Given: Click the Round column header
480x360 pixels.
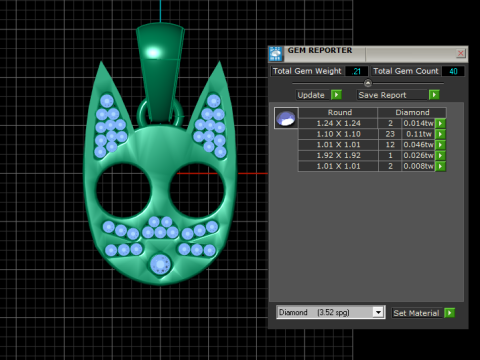Looking at the screenshot, I should coord(338,113).
